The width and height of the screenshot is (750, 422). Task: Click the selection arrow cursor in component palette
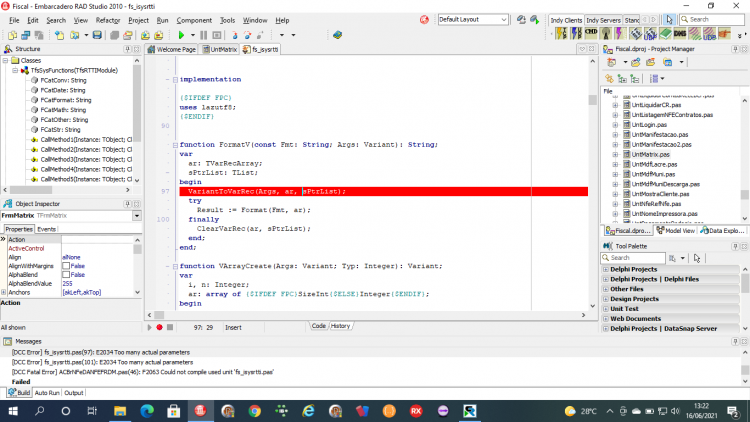coord(669,20)
